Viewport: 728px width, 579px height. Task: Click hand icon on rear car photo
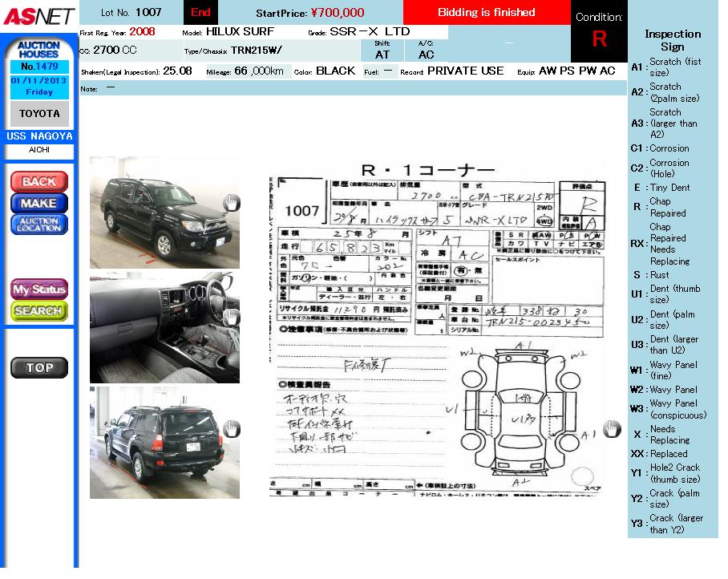click(231, 429)
